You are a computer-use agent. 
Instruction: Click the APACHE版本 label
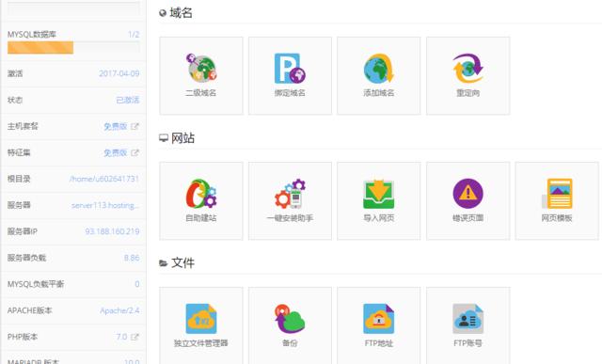29,310
